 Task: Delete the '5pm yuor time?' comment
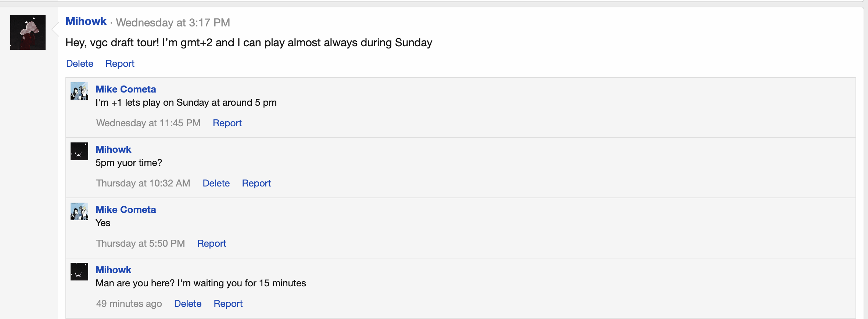click(x=216, y=183)
